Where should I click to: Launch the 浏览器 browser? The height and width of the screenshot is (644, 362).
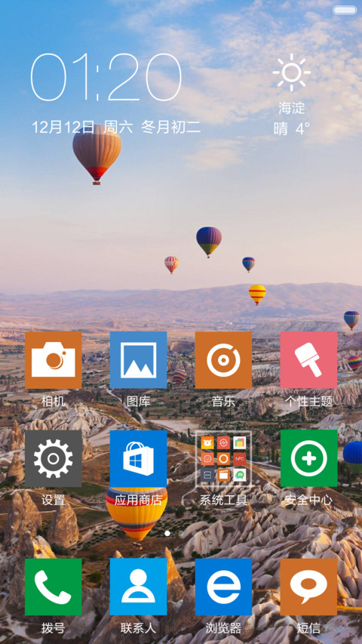click(x=223, y=587)
